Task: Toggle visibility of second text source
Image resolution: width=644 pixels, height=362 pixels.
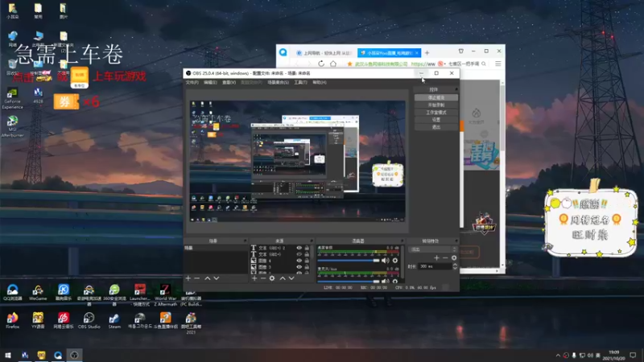Action: [x=299, y=254]
